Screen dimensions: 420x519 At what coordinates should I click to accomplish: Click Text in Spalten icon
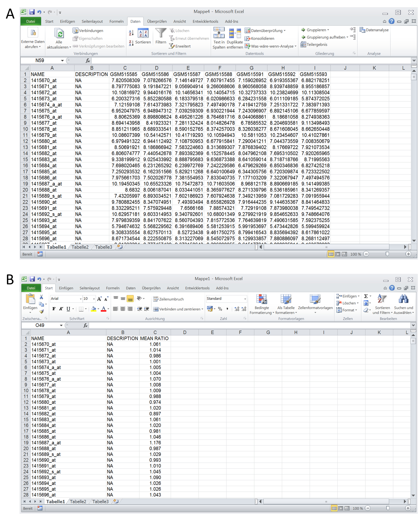coord(219,33)
